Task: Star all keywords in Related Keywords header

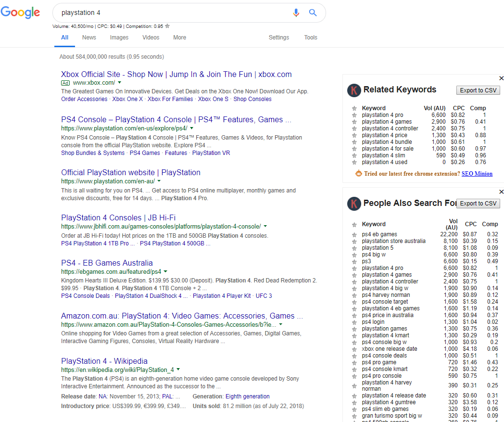Action: (x=354, y=108)
